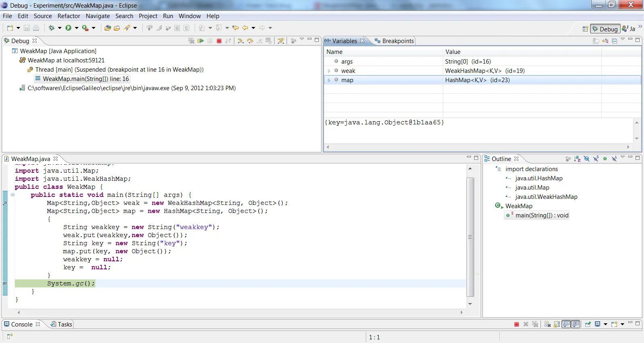Screen dimensions: 644x343
Task: Toggle Show Type Names in Variables view
Action: coord(596,41)
